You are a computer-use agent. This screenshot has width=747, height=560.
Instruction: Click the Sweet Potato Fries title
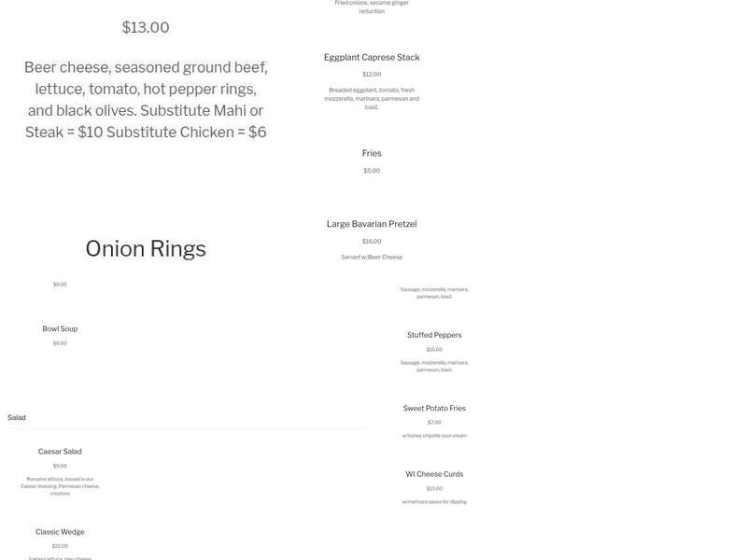click(434, 408)
